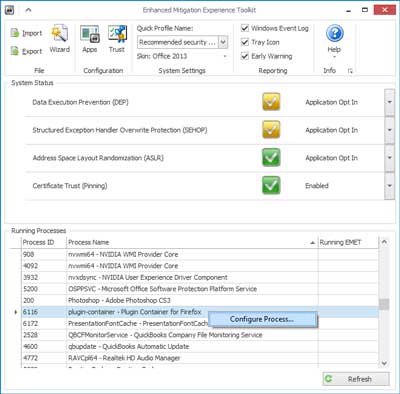Screen dimensions: 400x394
Task: Click the DEP yellow status checkmark icon
Action: point(271,102)
